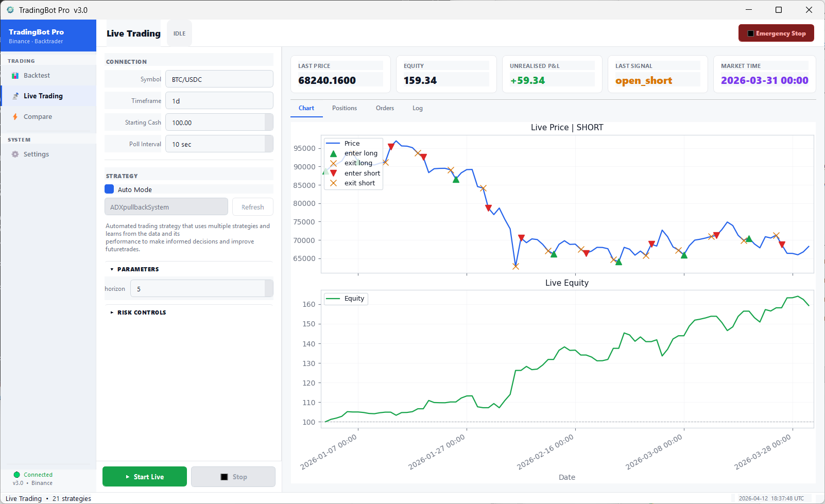Screen dimensions: 825x504
Task: Open the Timeframe selector showing 1d
Action: 219,100
